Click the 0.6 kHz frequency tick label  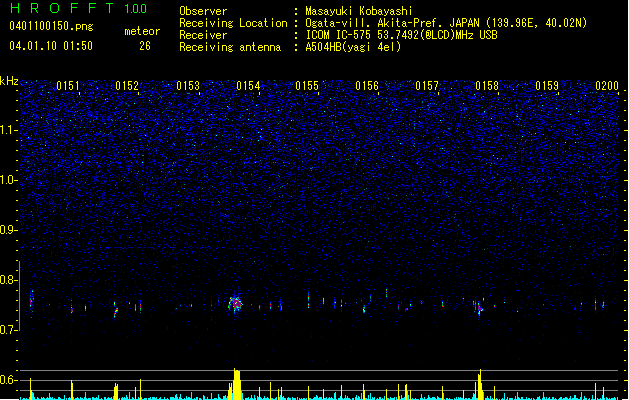tap(9, 380)
